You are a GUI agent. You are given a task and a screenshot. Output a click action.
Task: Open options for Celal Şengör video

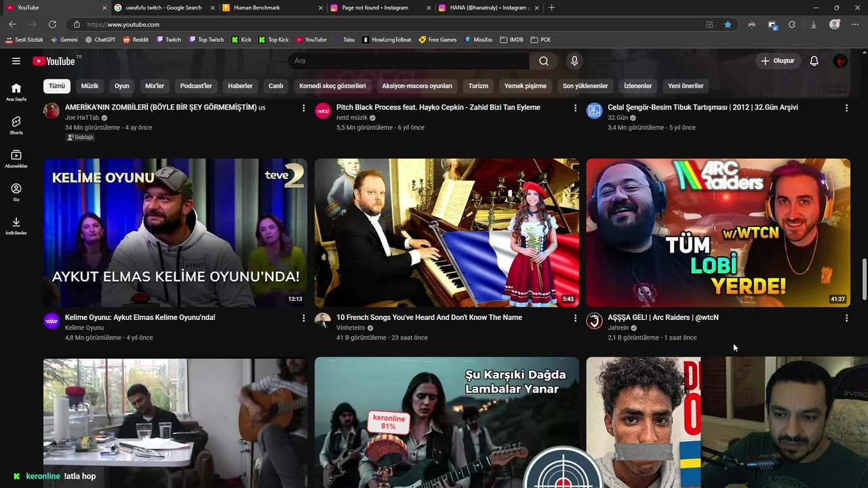846,108
